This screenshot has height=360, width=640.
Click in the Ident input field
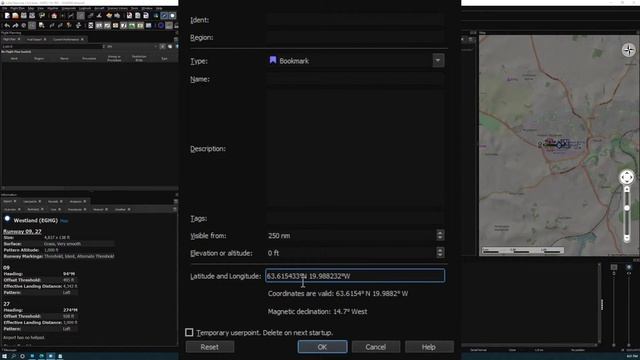click(355, 20)
